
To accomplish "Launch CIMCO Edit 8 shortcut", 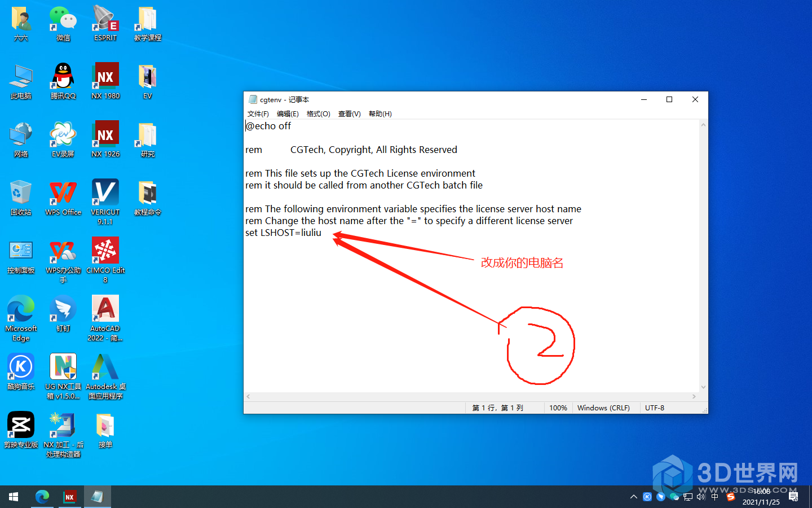I will point(105,260).
